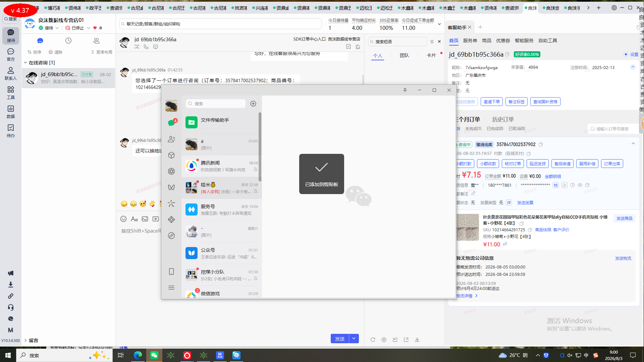
Task: Open 腾讯新闻 chat in WeChat
Action: click(x=221, y=166)
